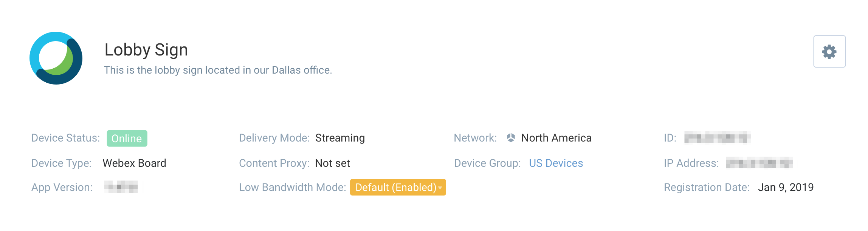This screenshot has height=231, width=868.
Task: Select the Lobby Sign device title
Action: click(x=146, y=50)
